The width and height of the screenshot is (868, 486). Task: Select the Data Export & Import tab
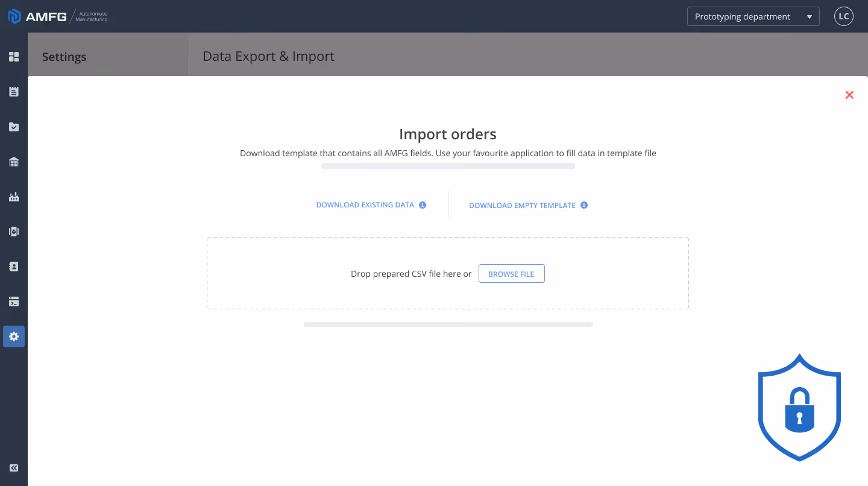[x=268, y=56]
